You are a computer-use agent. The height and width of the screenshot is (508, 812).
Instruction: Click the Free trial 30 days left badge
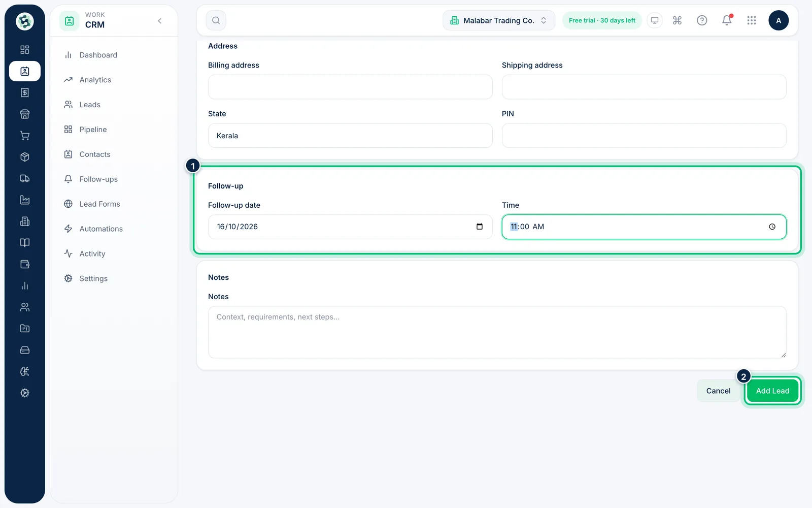602,20
